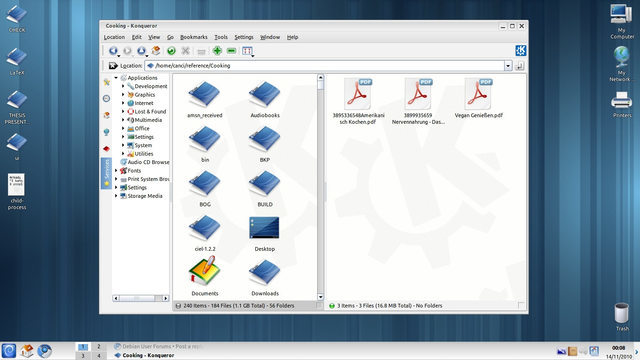Open the Bookmarks sidebar tab with star icon

point(107,82)
